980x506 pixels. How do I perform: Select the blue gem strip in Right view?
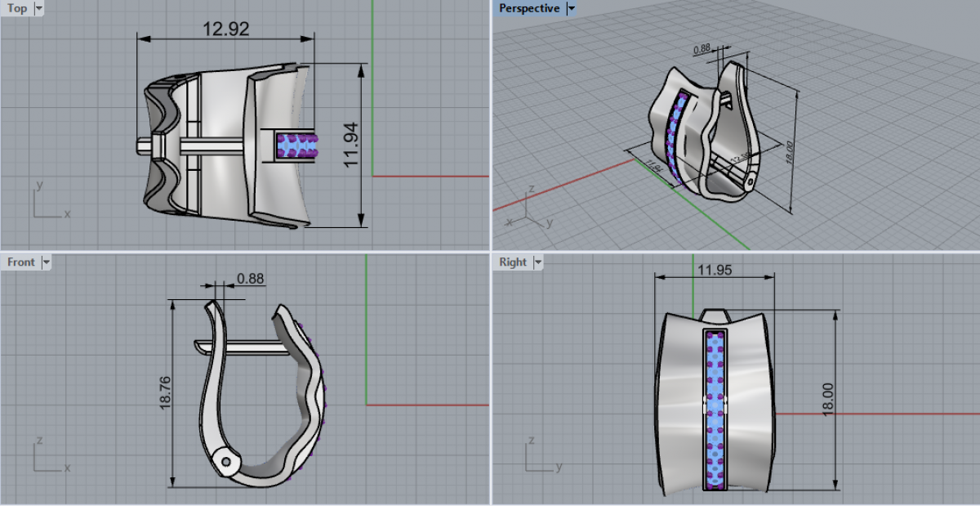click(x=715, y=409)
